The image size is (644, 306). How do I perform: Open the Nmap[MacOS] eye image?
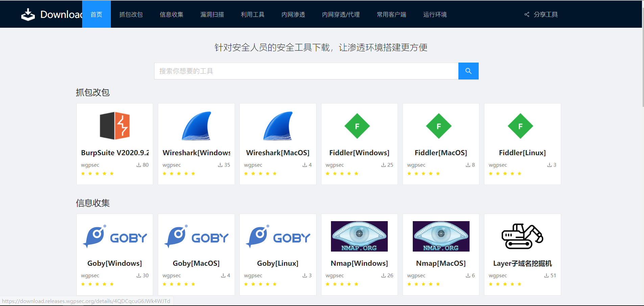(x=441, y=236)
